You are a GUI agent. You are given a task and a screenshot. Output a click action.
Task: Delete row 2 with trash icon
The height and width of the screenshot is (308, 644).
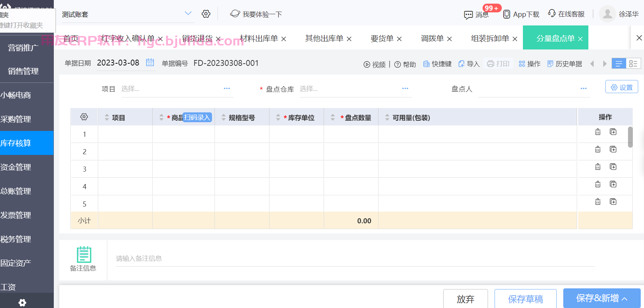598,149
